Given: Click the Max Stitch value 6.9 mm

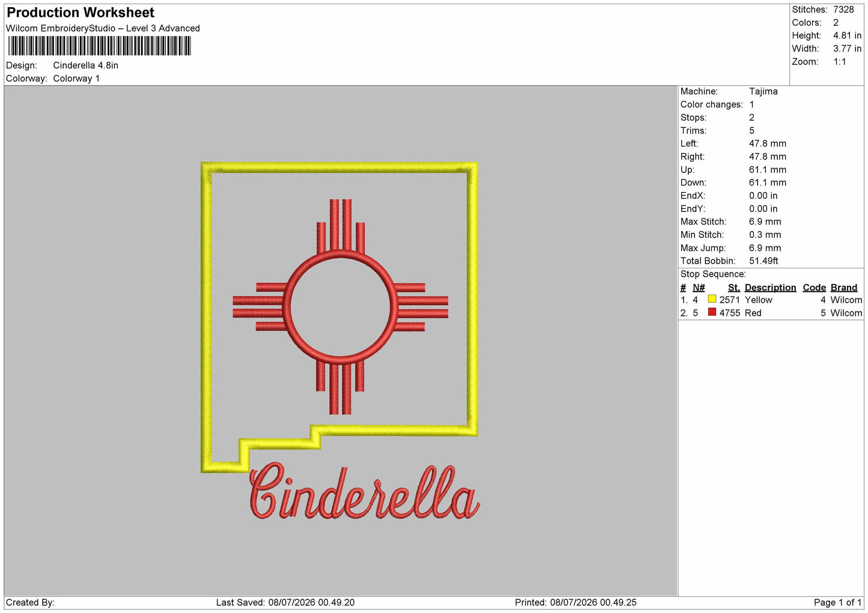Looking at the screenshot, I should pos(765,222).
